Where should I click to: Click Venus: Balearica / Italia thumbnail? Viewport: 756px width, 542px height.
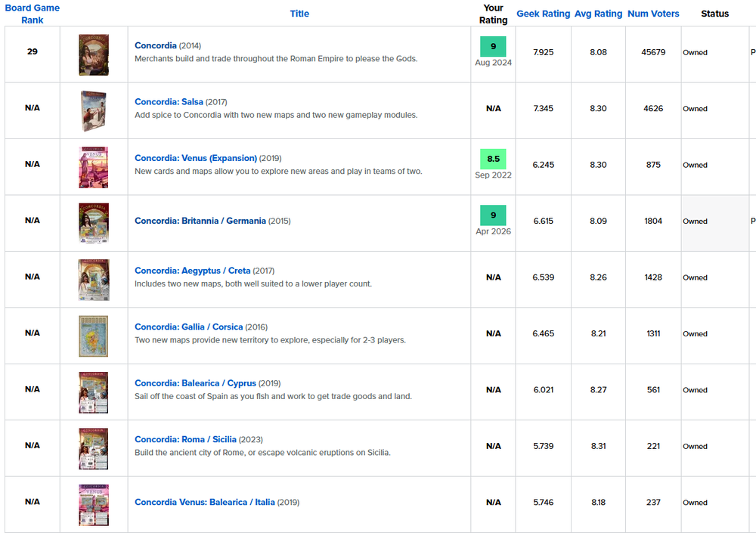pos(94,505)
